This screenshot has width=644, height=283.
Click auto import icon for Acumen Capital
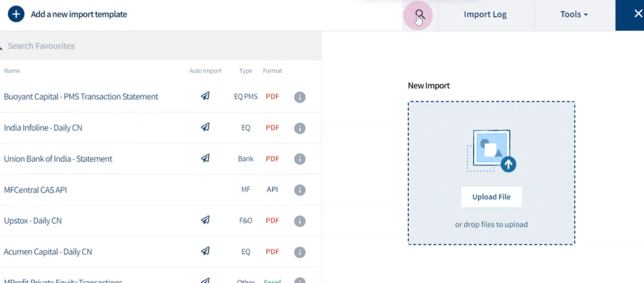[205, 251]
